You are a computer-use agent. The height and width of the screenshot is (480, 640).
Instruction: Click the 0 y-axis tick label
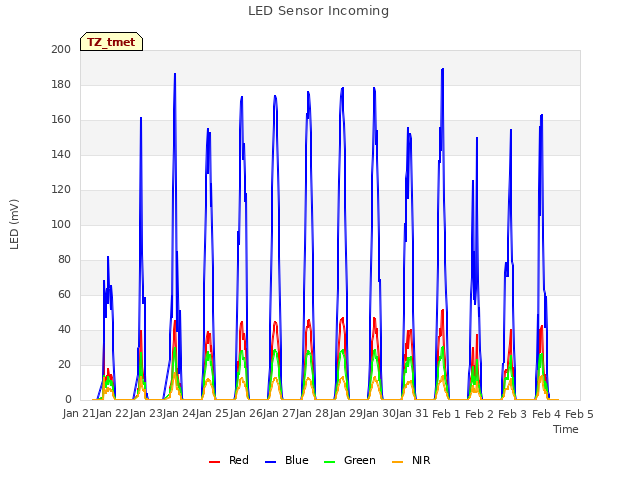point(68,399)
